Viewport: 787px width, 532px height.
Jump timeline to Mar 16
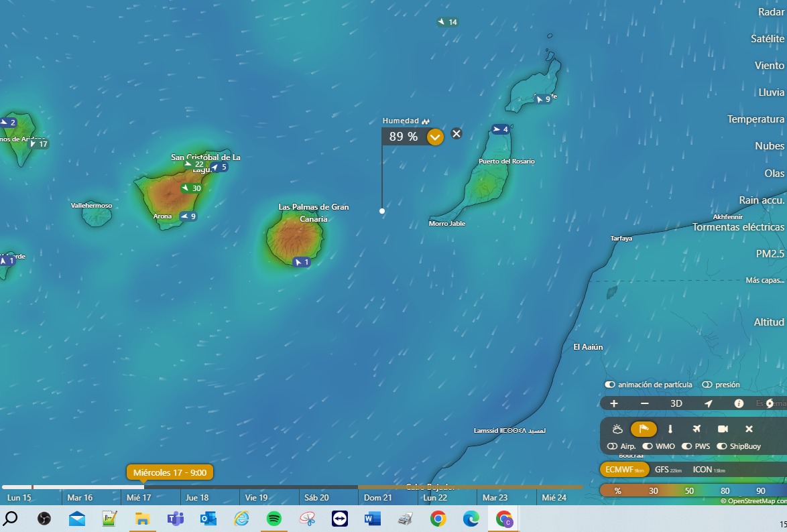click(80, 498)
